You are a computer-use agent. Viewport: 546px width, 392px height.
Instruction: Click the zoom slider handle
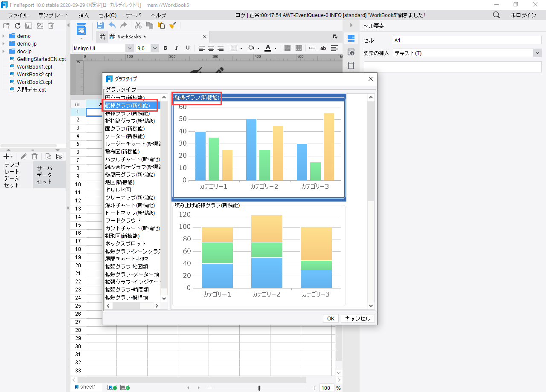[259, 388]
